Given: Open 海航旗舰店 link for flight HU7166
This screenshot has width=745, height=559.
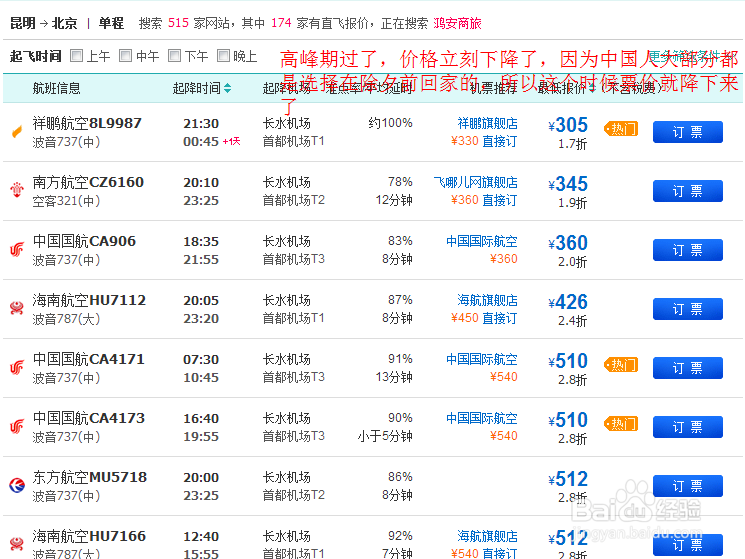Looking at the screenshot, I should pos(487,536).
